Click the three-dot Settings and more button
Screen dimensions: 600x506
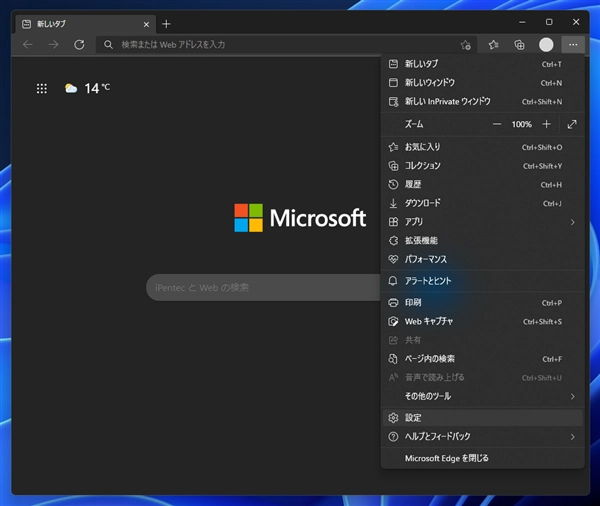click(572, 45)
